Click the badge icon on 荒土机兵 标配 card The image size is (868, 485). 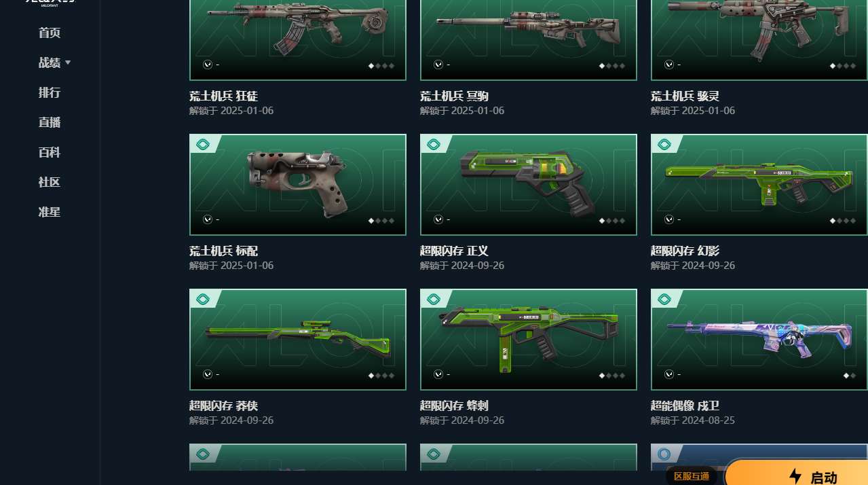tap(202, 144)
